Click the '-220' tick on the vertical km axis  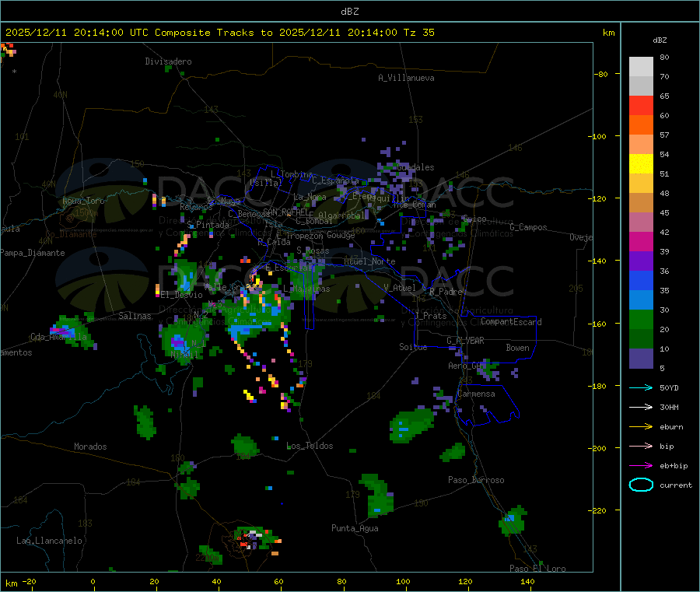click(598, 510)
